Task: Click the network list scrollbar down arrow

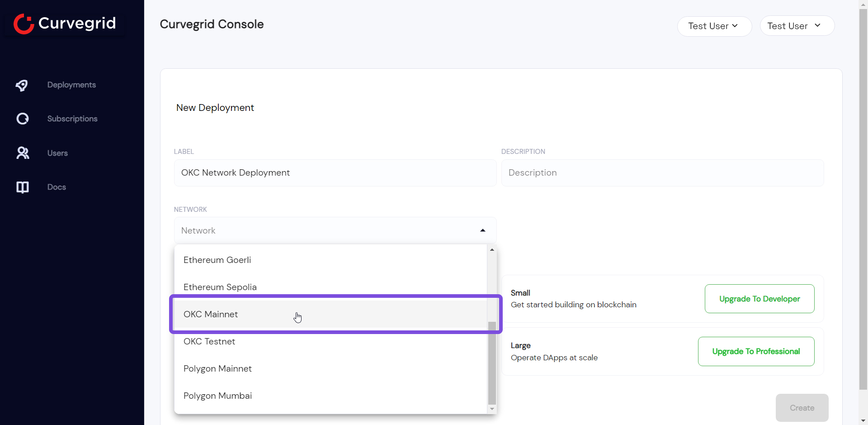Action: pyautogui.click(x=492, y=409)
